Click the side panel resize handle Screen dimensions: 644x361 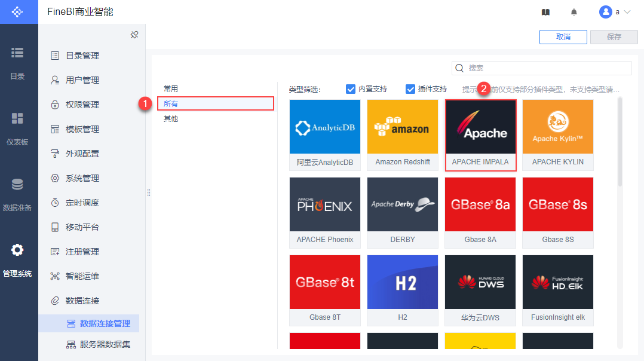coord(148,192)
